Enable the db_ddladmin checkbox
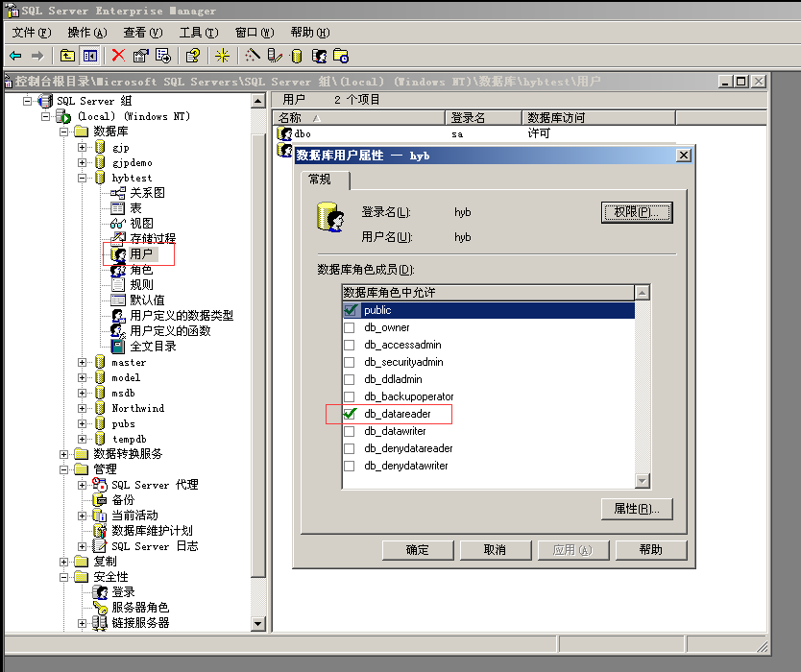This screenshot has height=672, width=801. (350, 380)
